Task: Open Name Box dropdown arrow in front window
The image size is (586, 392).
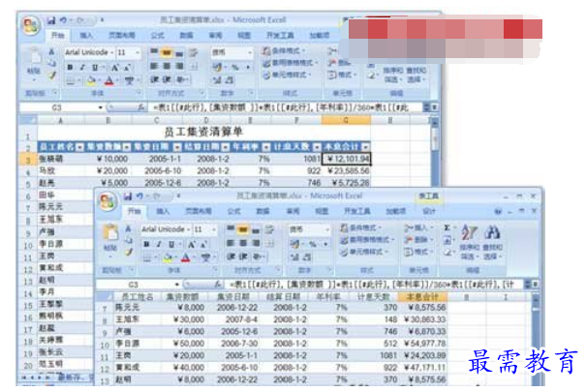Action: click(177, 285)
